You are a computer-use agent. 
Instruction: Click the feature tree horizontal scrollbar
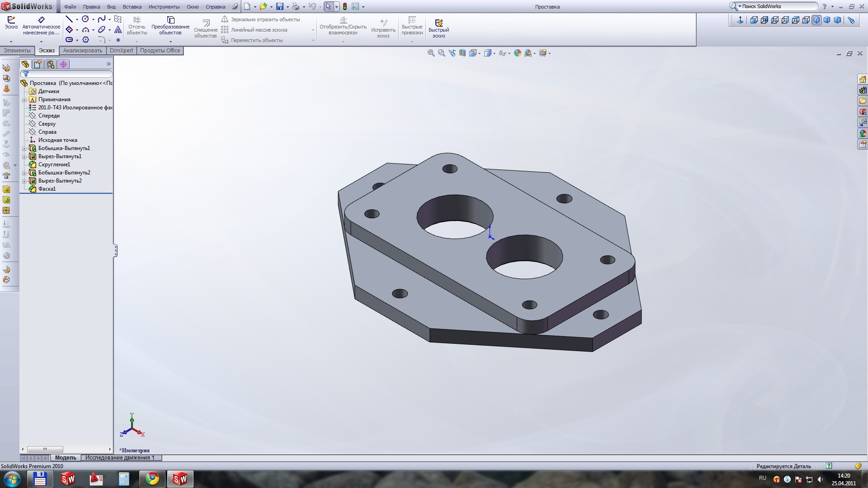click(x=66, y=449)
